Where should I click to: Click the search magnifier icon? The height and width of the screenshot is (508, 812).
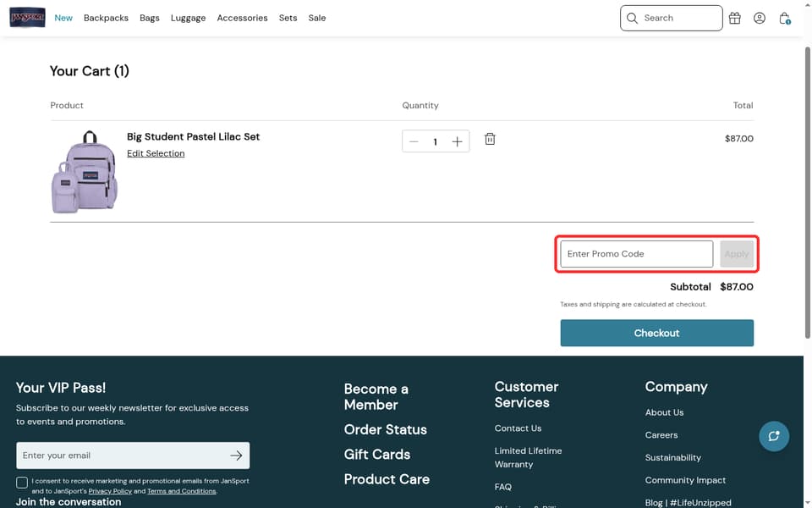click(x=632, y=18)
